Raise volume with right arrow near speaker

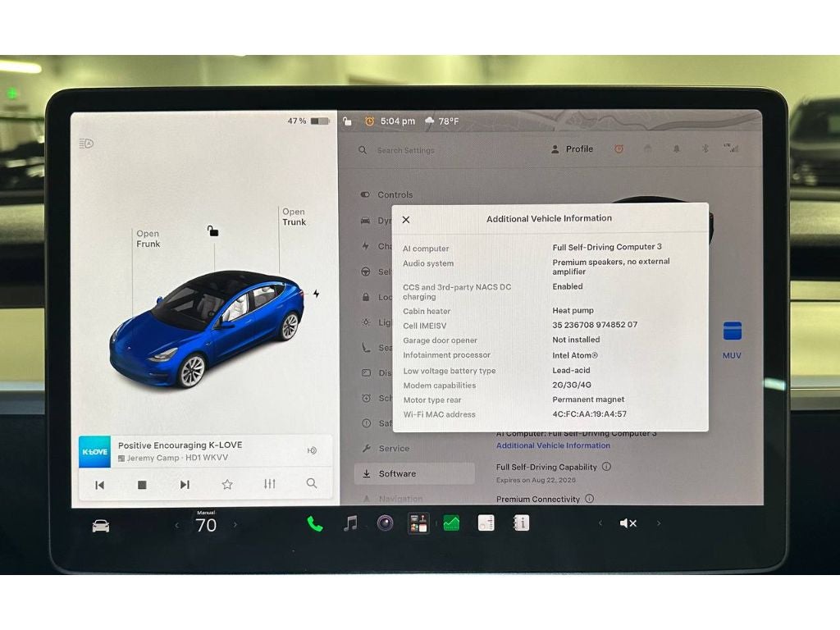click(659, 523)
